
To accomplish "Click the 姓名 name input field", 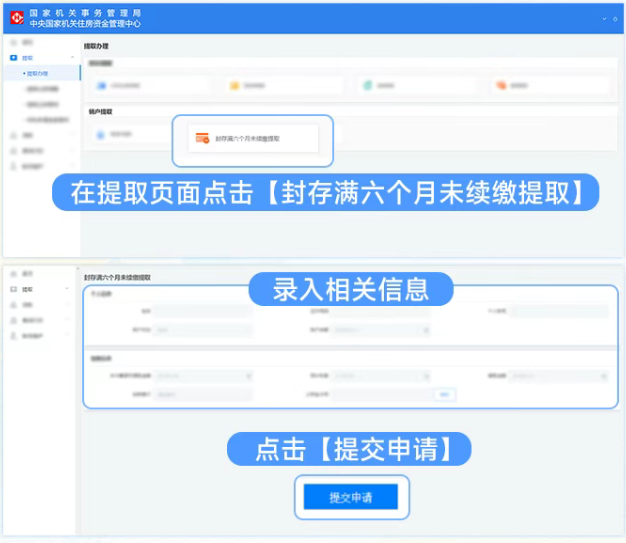I will (x=203, y=312).
